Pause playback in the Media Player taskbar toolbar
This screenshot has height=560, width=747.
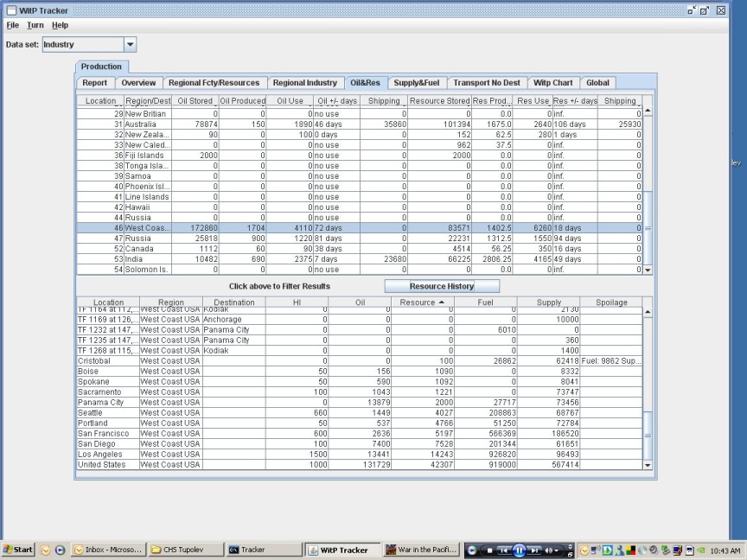(520, 549)
